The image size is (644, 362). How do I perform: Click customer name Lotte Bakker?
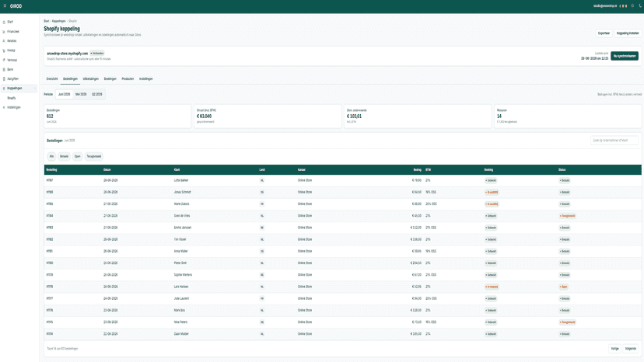[x=181, y=180]
